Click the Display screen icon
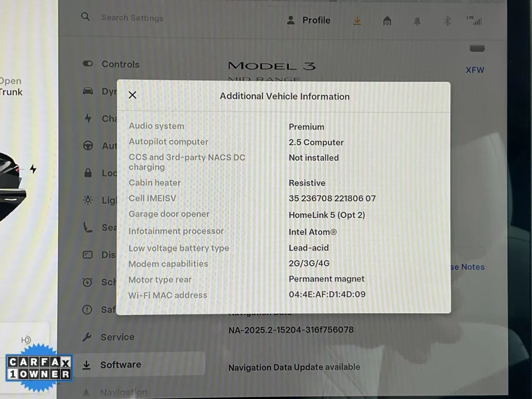 [88, 255]
